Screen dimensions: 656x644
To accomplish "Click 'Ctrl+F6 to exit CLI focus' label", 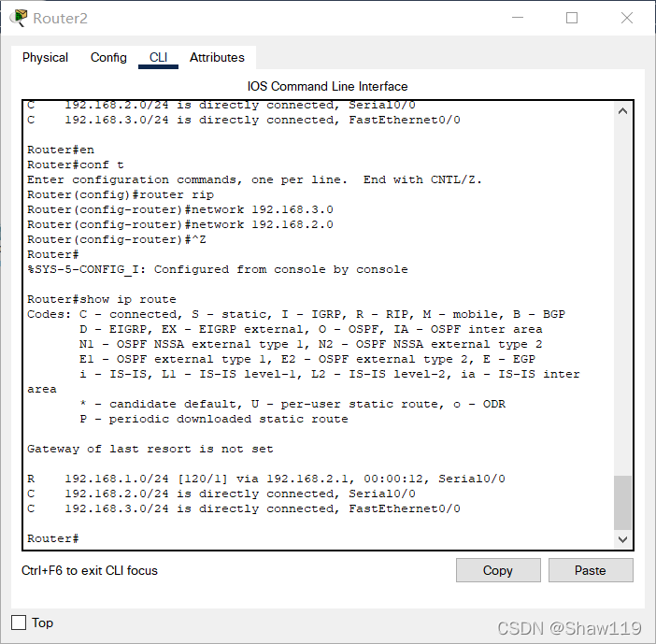I will tap(90, 570).
